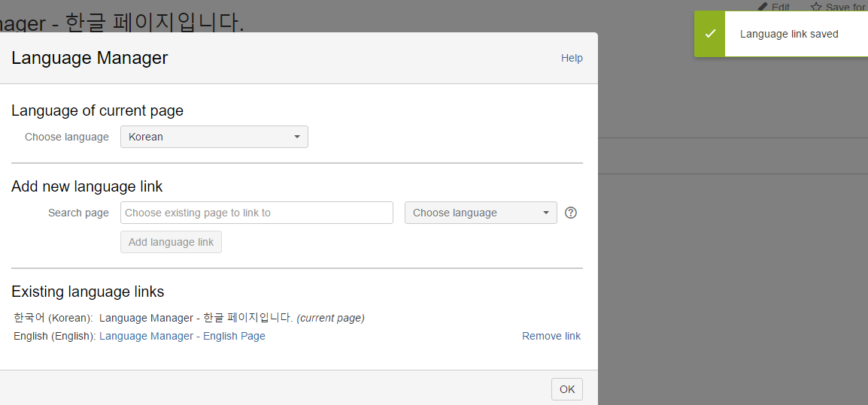Click the Add new language link heading
The width and height of the screenshot is (868, 405).
click(x=86, y=186)
